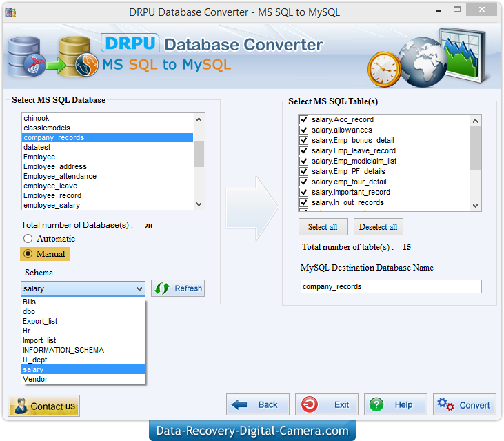The height and width of the screenshot is (441, 504).
Task: Click the database list scrollbar thumb
Action: pyautogui.click(x=199, y=153)
